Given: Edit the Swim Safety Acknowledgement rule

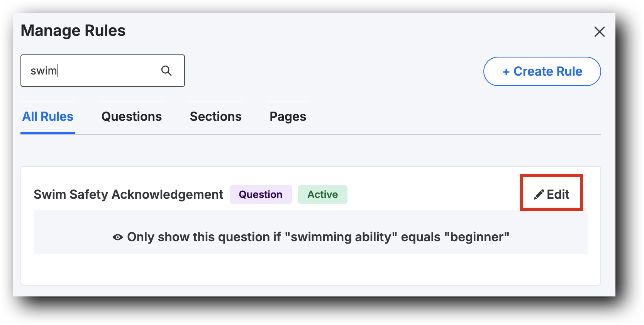Looking at the screenshot, I should [x=551, y=195].
